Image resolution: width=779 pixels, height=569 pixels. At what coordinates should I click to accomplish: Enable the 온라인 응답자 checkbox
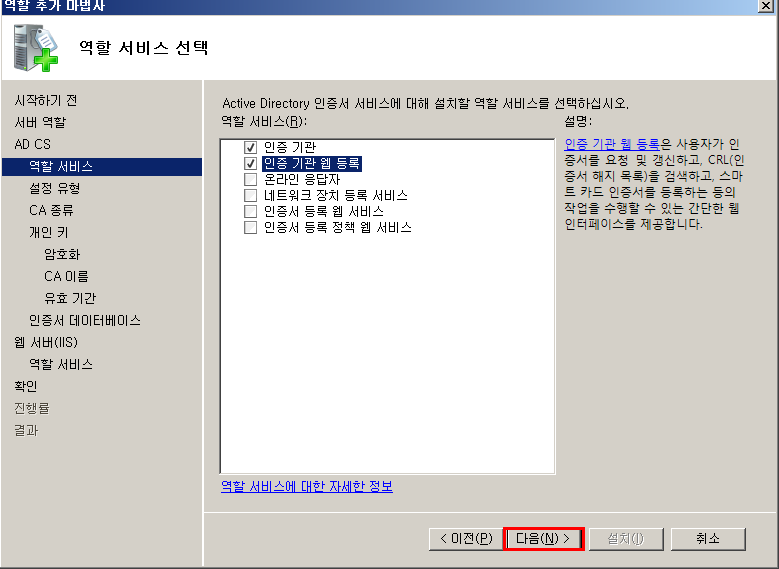(250, 179)
